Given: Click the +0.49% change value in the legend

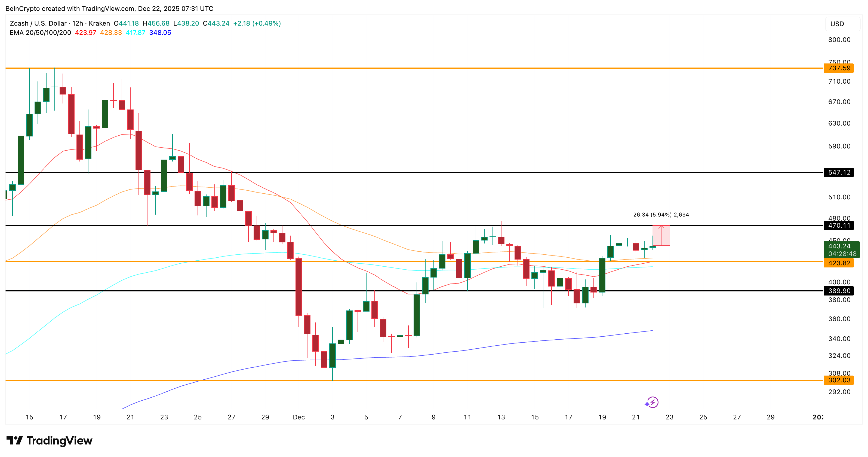Looking at the screenshot, I should 266,23.
